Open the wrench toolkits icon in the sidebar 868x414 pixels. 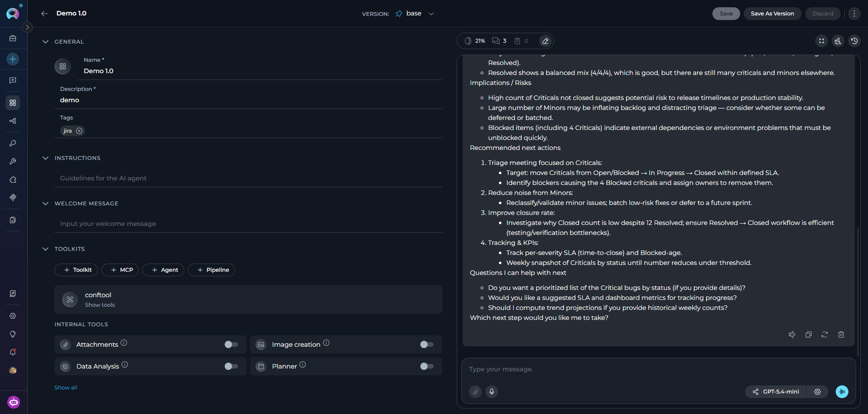[13, 161]
